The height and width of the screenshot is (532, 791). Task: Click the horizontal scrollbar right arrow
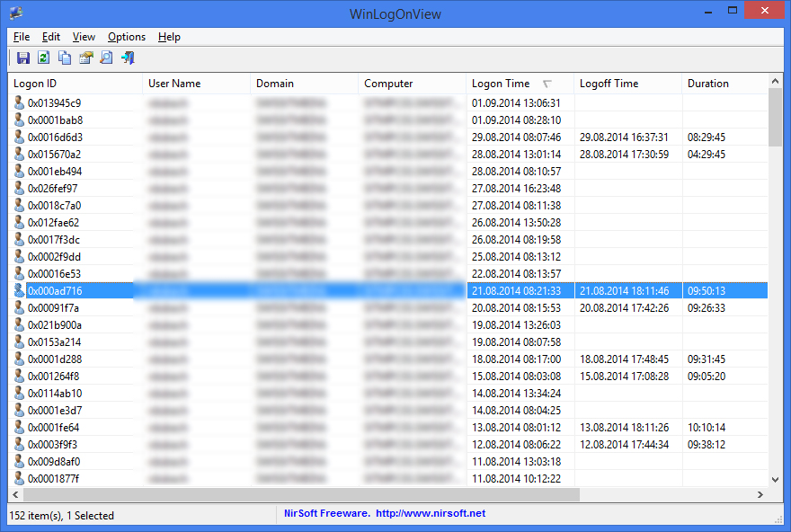[760, 494]
